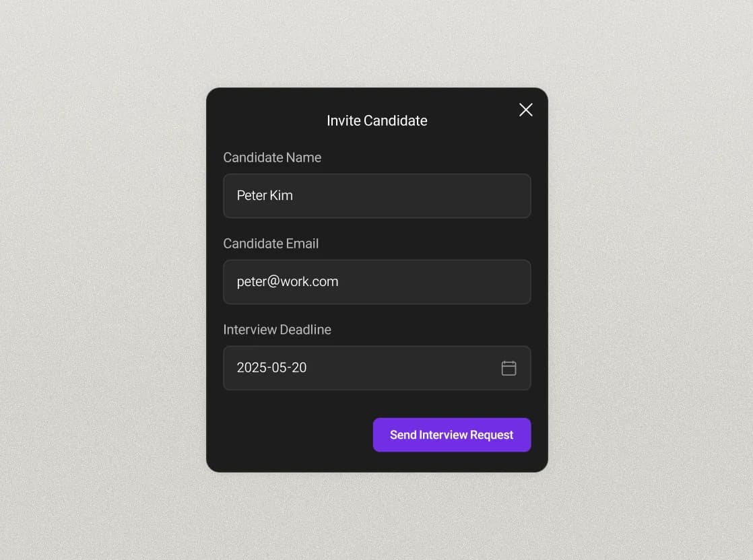Click the "Peter Kim" name text
Viewport: 753px width, 560px height.
point(265,196)
